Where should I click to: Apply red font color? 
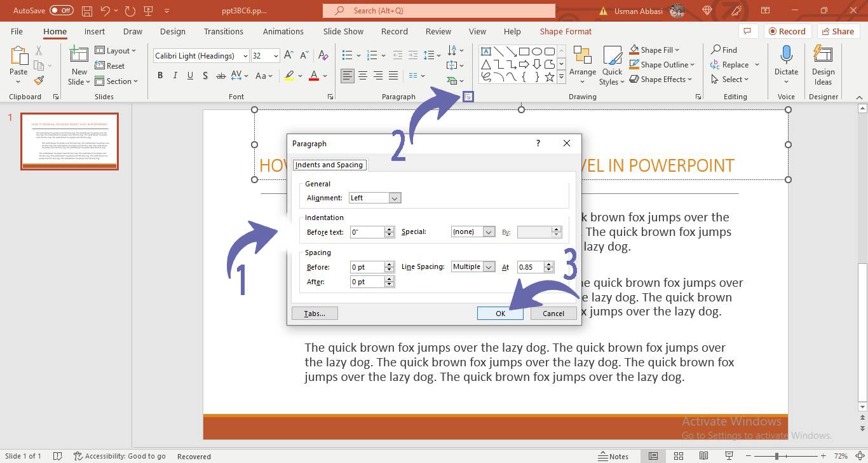pos(313,76)
